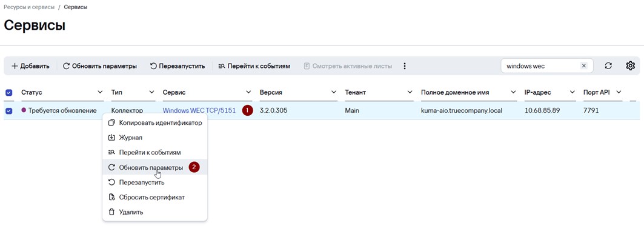Toggle the select-all header checkbox
This screenshot has width=644, height=231.
click(x=8, y=93)
